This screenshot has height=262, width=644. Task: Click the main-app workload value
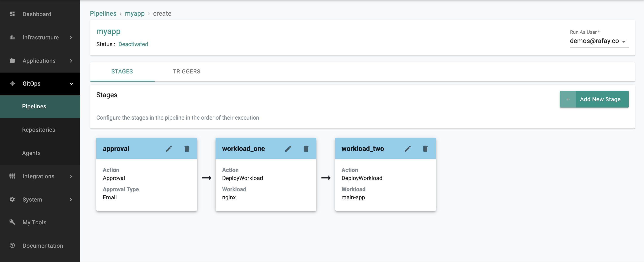pyautogui.click(x=353, y=197)
